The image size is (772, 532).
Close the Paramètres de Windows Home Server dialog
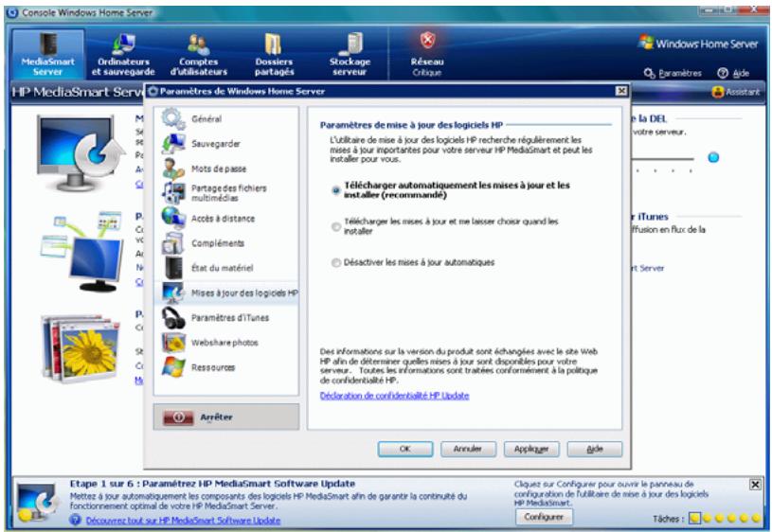[621, 91]
